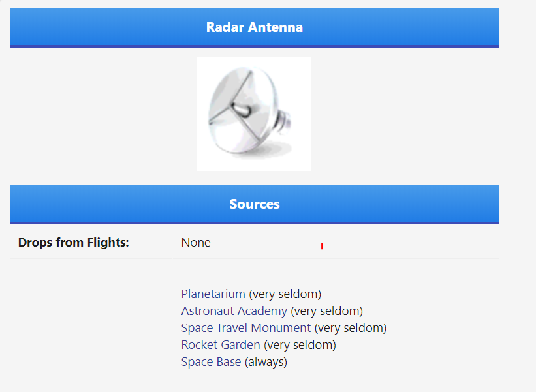
Task: Click "(always)" beside Space Base
Action: (266, 362)
